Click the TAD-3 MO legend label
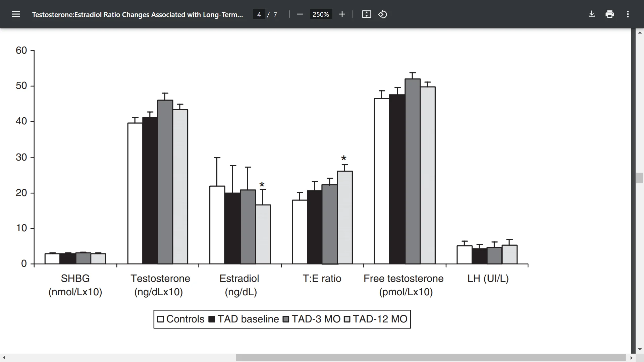Viewport: 644px width, 362px height. 316,319
